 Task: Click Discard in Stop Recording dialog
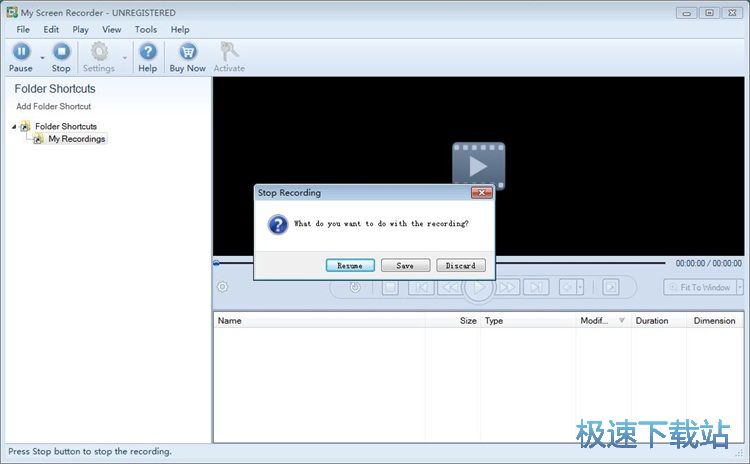tap(461, 265)
